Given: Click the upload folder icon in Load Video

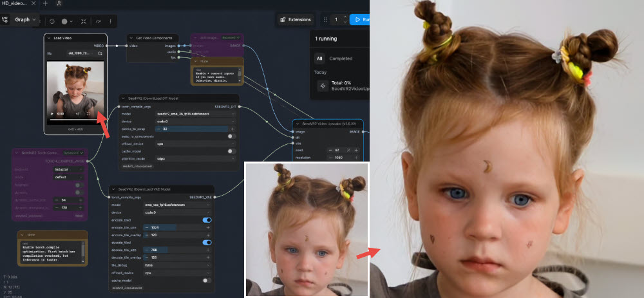Looking at the screenshot, I should 100,53.
